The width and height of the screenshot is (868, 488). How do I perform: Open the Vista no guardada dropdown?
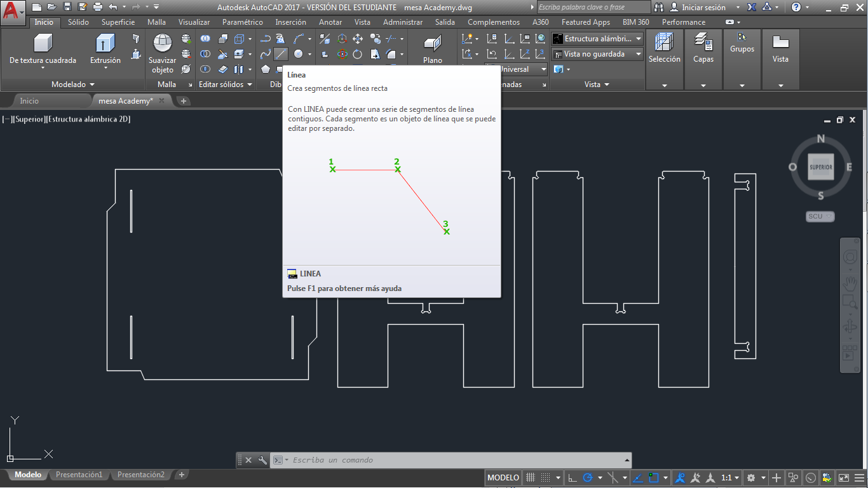(x=597, y=54)
